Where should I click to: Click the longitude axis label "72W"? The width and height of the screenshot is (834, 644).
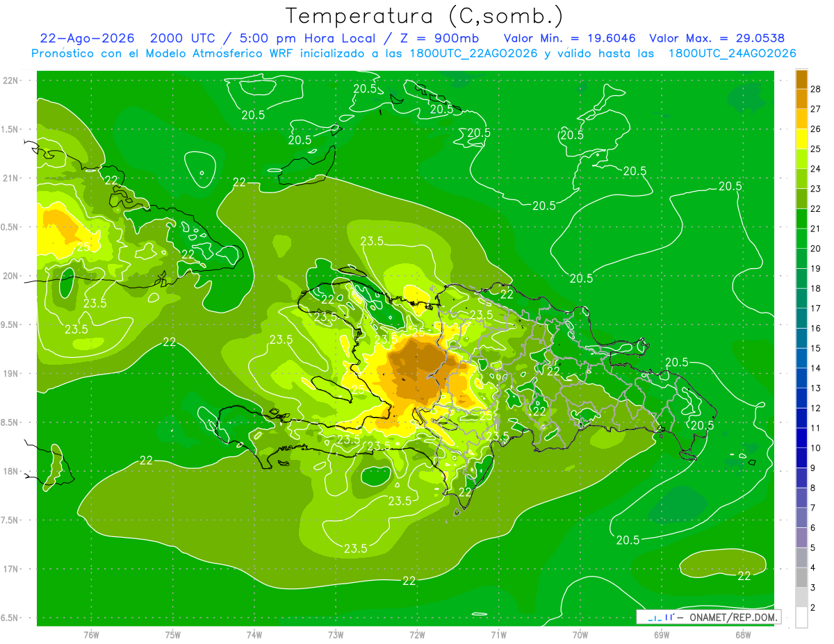point(417,635)
